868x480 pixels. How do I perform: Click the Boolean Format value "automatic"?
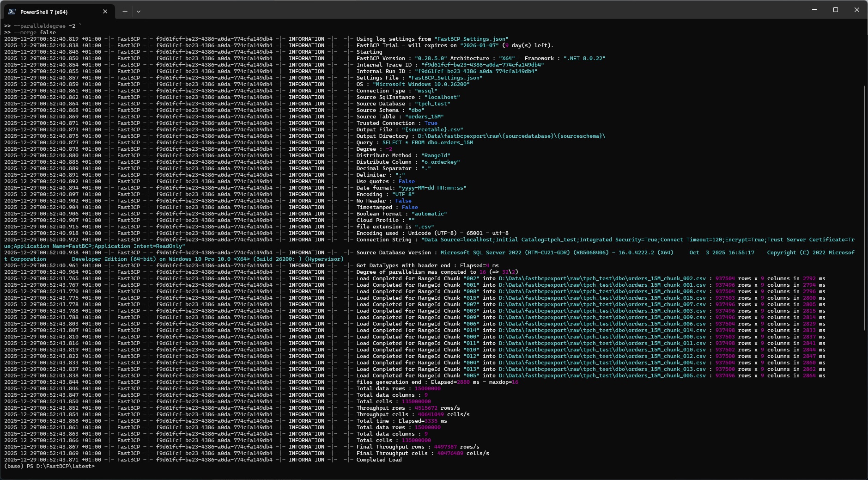(x=429, y=214)
